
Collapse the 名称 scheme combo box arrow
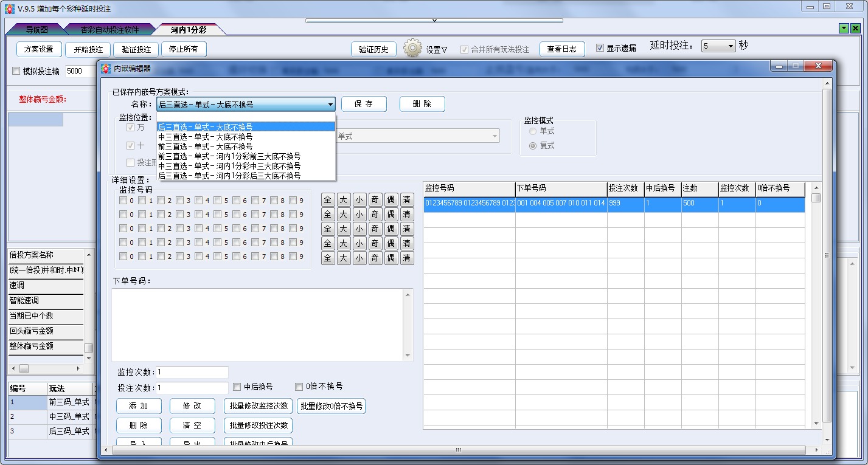pos(330,105)
